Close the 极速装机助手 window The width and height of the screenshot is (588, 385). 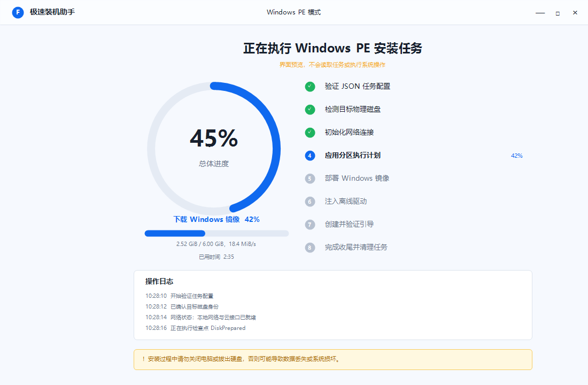point(575,13)
